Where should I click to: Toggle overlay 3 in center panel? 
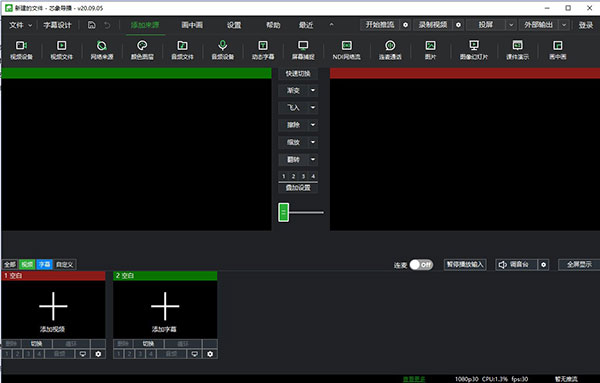[x=303, y=176]
